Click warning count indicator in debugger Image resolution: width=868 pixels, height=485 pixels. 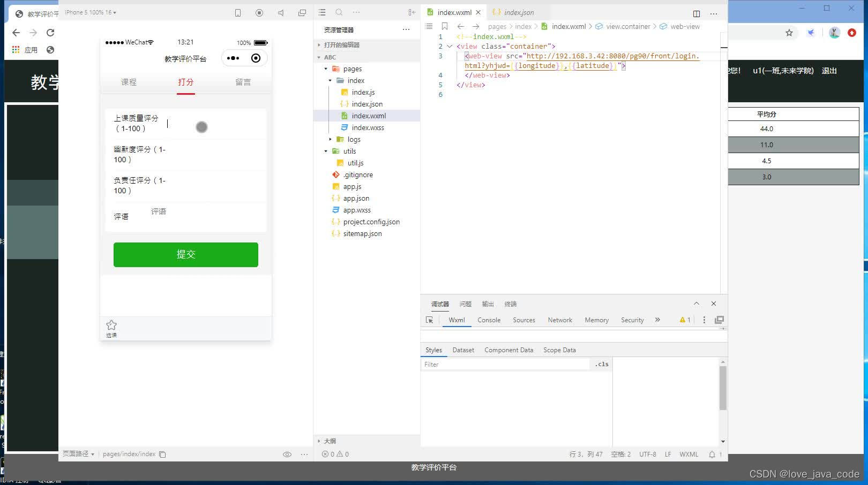point(685,320)
